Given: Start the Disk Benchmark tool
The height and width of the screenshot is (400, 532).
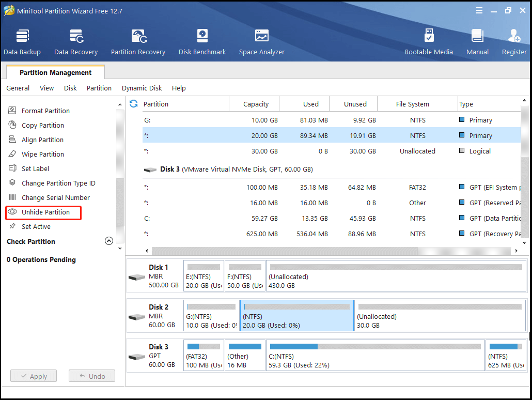Looking at the screenshot, I should pyautogui.click(x=202, y=42).
